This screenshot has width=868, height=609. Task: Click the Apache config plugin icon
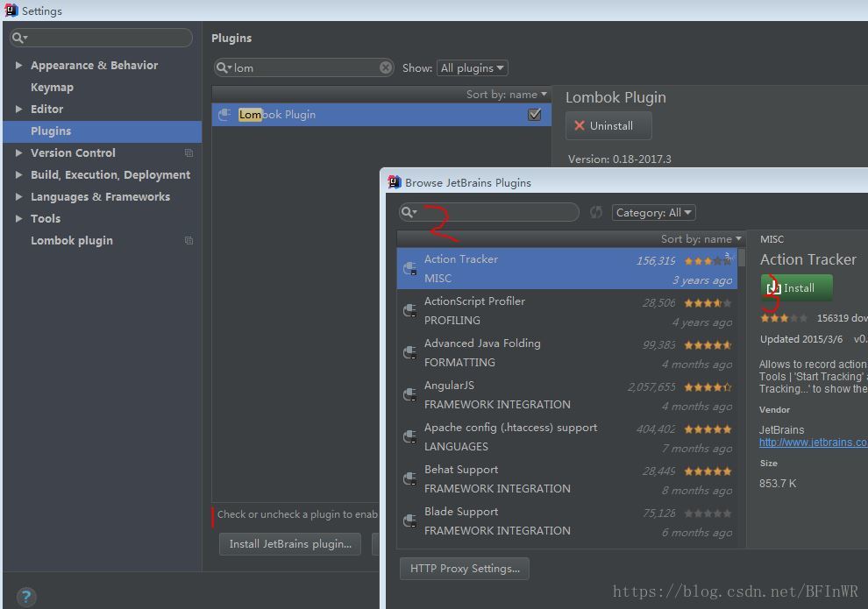[410, 437]
